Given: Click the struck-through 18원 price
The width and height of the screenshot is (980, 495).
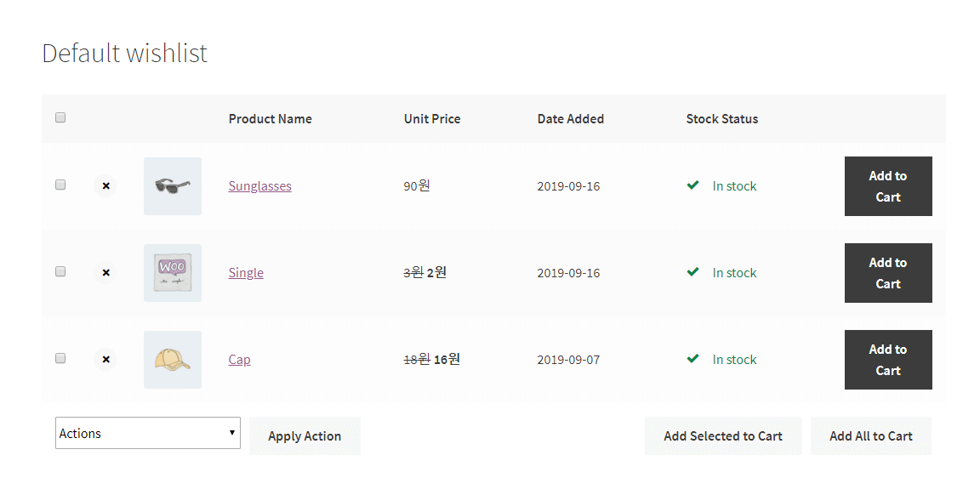Looking at the screenshot, I should pyautogui.click(x=417, y=360).
